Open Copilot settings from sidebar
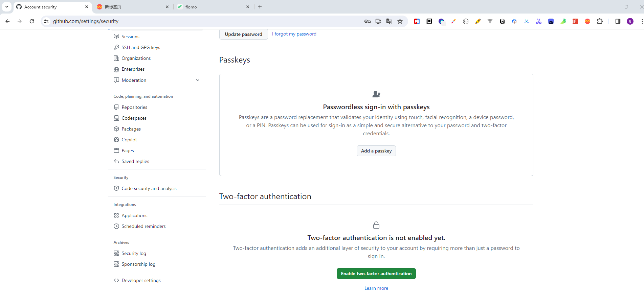Viewport: 644px width, 305px height. tap(129, 140)
